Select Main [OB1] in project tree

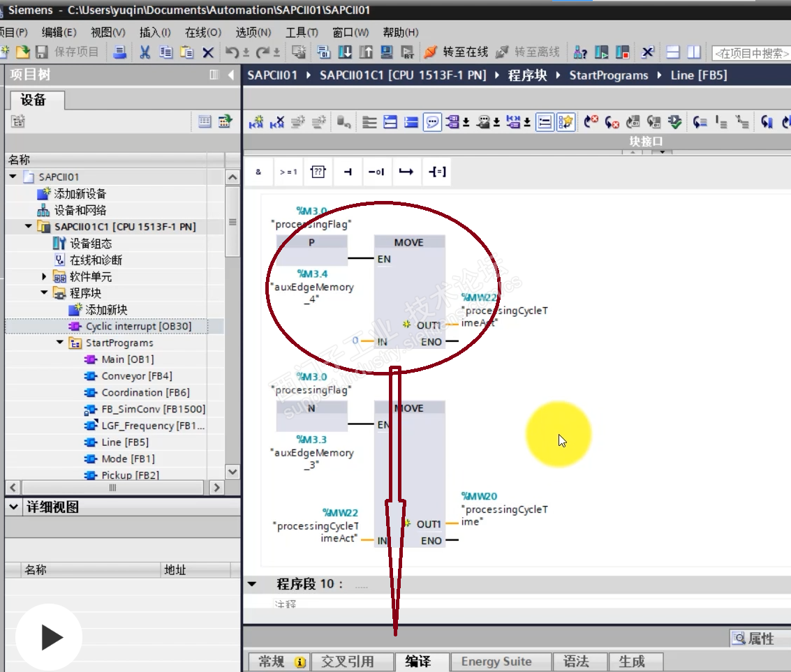click(127, 359)
